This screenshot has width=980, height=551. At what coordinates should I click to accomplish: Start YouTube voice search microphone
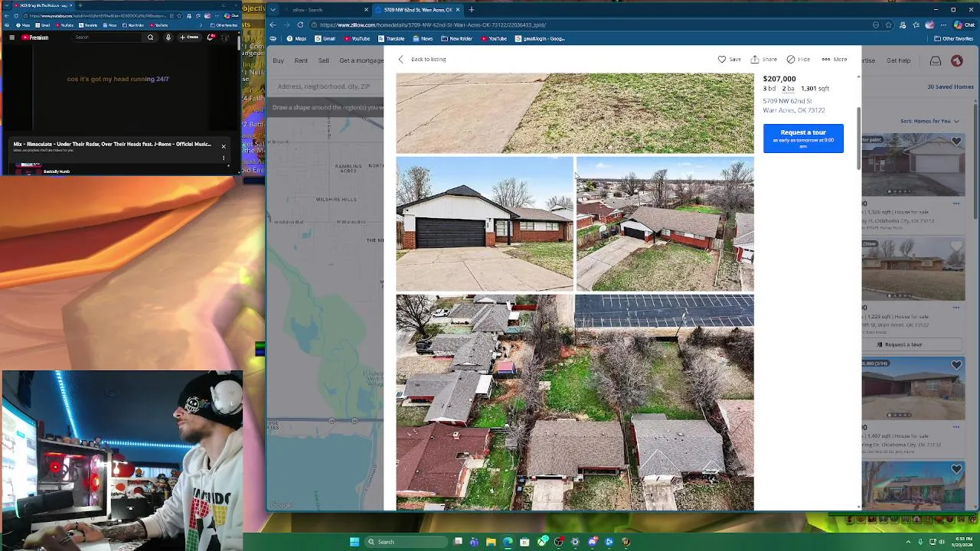coord(168,37)
